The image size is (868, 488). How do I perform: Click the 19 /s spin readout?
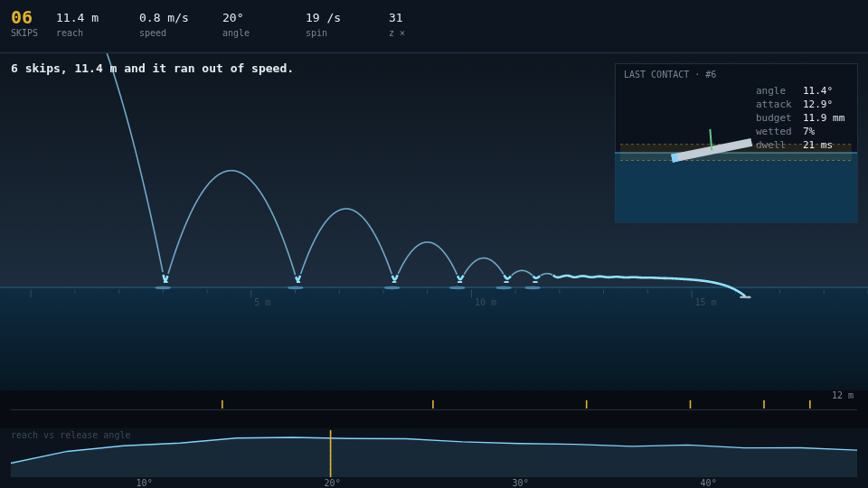click(x=324, y=18)
